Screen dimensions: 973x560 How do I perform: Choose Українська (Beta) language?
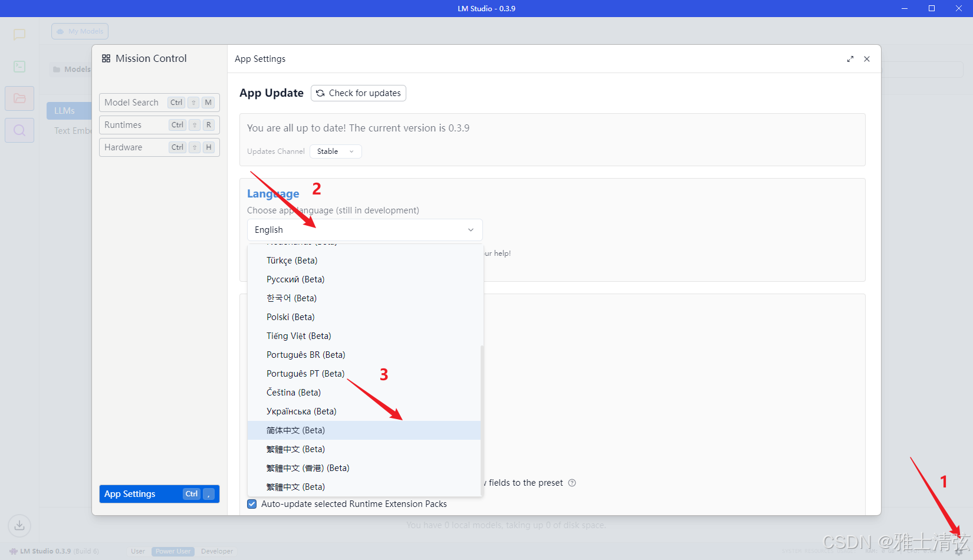pyautogui.click(x=364, y=411)
